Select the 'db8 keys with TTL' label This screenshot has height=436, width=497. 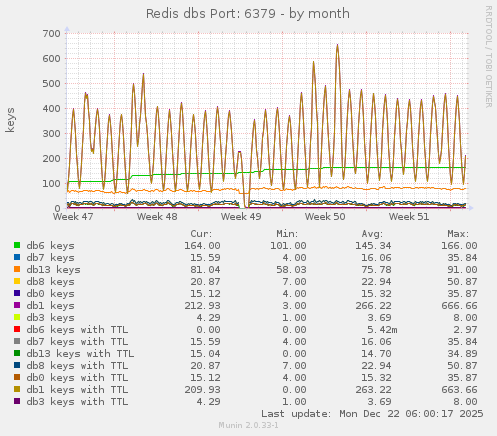(x=77, y=366)
